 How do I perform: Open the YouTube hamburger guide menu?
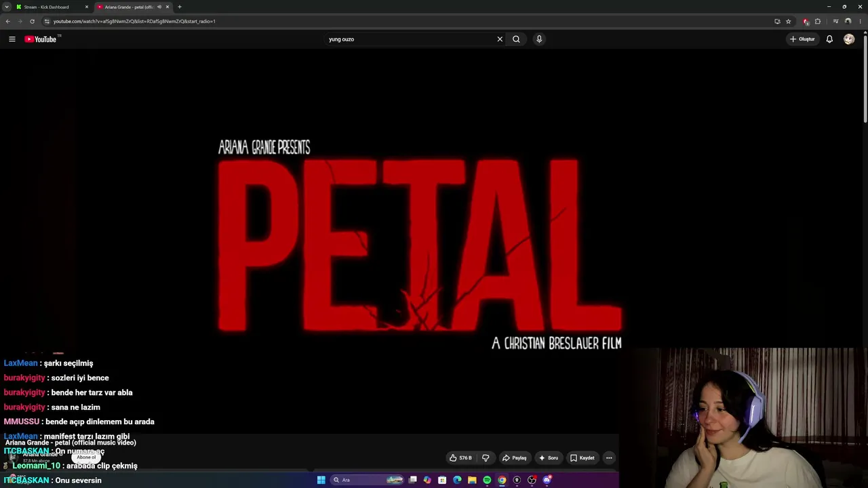(x=12, y=39)
